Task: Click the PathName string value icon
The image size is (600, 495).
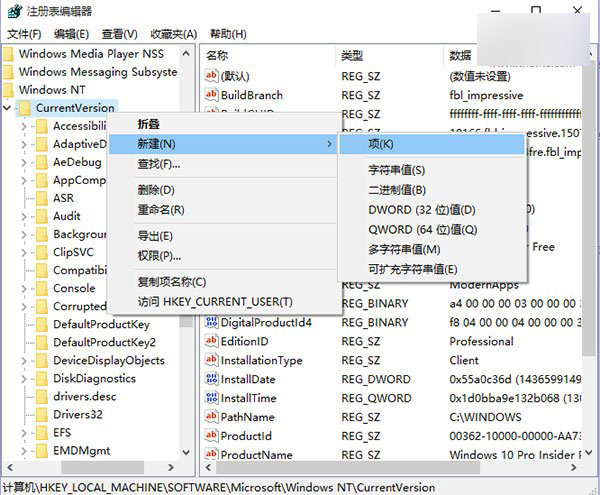Action: 211,417
